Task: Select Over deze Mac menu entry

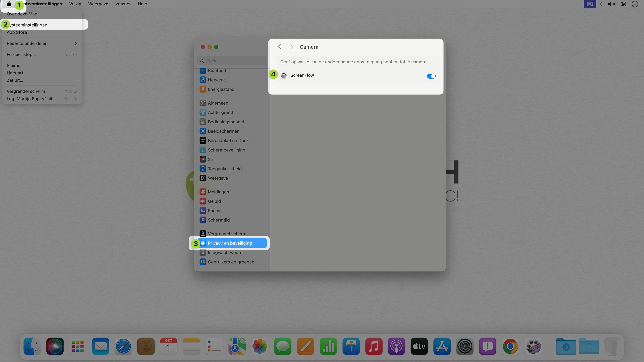Action: (42, 14)
